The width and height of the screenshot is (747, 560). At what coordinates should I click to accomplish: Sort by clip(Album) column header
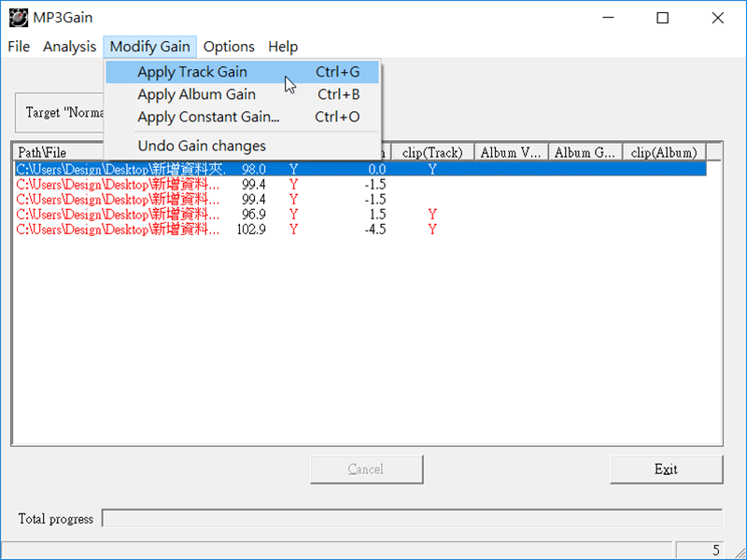tap(664, 152)
